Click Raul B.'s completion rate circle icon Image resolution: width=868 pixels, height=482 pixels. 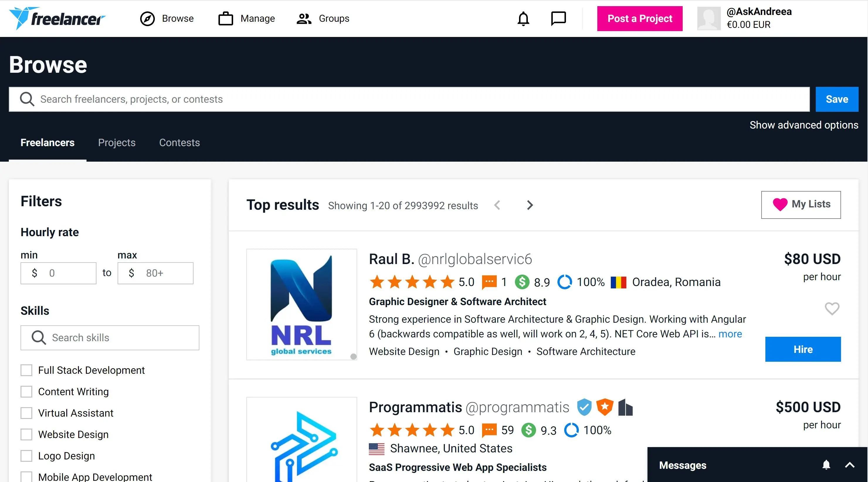coord(564,282)
